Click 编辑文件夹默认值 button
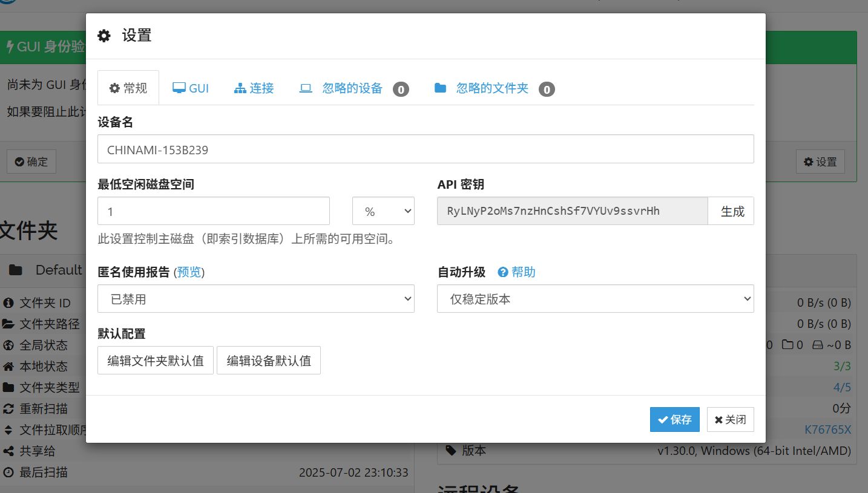Viewport: 868px width, 493px height. pyautogui.click(x=156, y=361)
